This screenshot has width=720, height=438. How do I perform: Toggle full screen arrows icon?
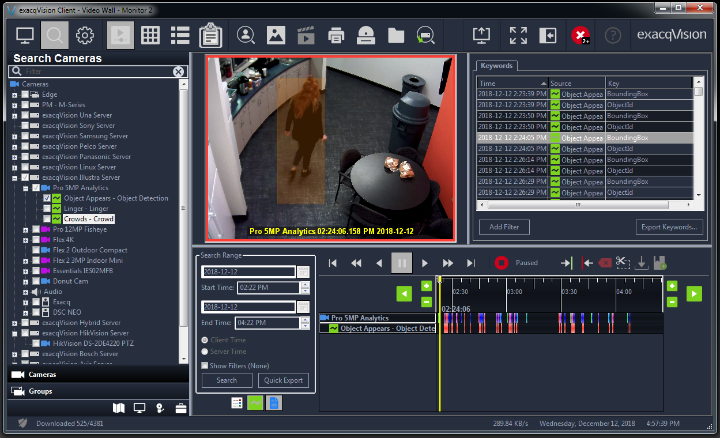[518, 35]
